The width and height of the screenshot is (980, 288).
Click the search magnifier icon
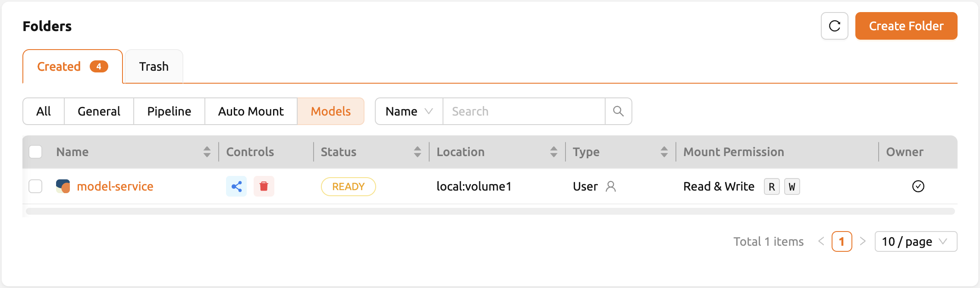[x=618, y=111]
